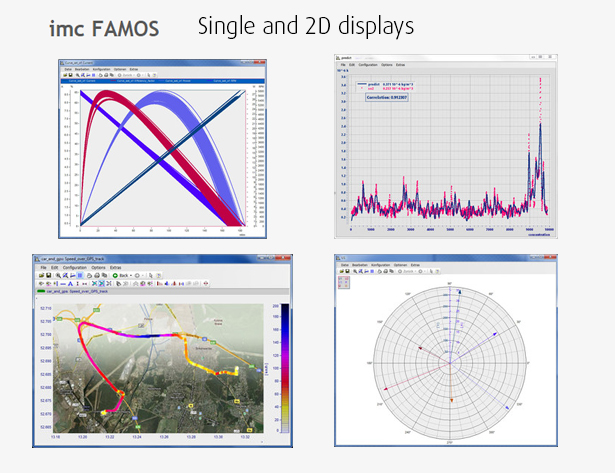This screenshot has height=473, width=615.
Task: Click copy-to-clipboard icon in GPS track window
Action: click(104, 275)
